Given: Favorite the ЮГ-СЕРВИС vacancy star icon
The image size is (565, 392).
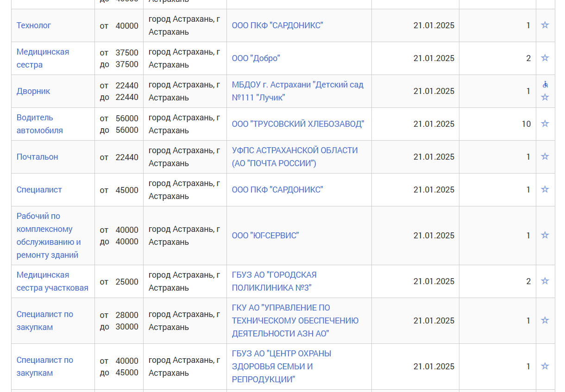Looking at the screenshot, I should point(545,235).
